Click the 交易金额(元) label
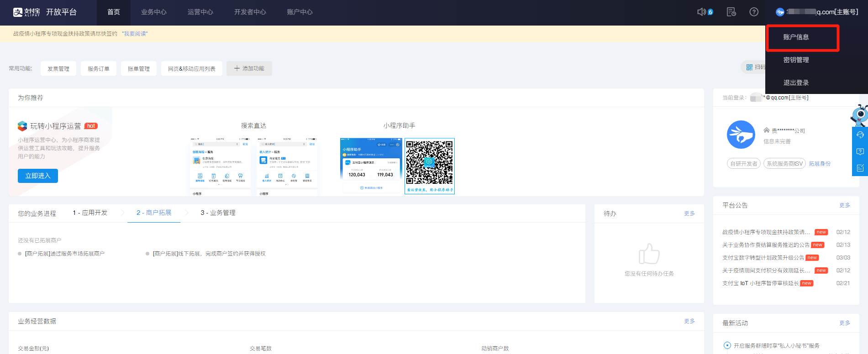This screenshot has height=354, width=868. (33, 349)
